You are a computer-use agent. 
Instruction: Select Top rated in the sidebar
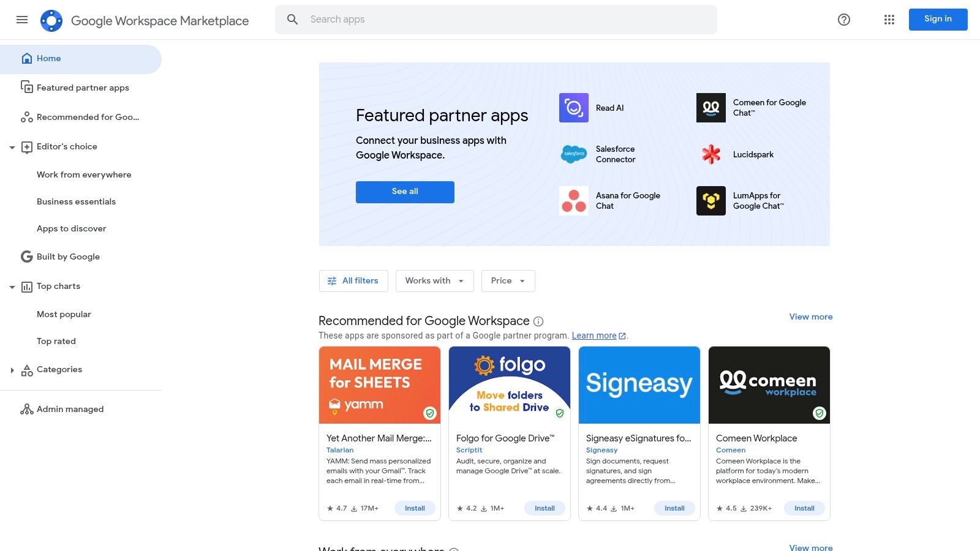(56, 341)
